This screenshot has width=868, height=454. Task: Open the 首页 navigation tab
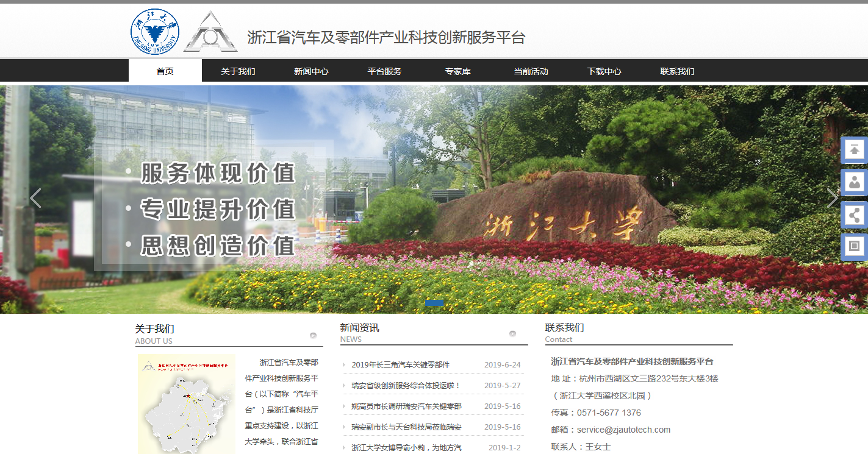tap(165, 71)
